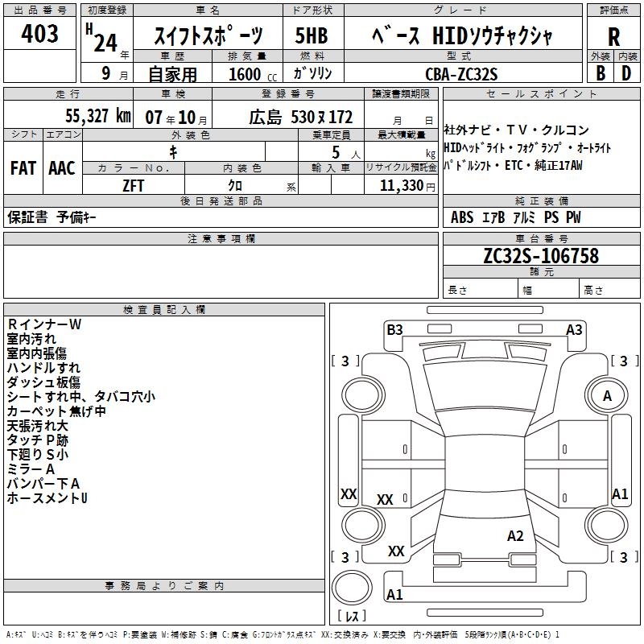This screenshot has width=644, height=644.
Task: Select the note バンパー下A
Action: [x=43, y=484]
